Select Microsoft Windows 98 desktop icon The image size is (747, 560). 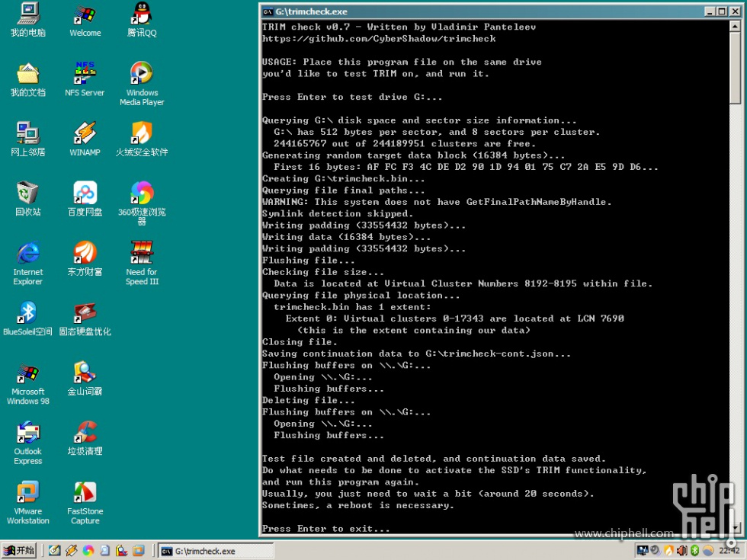(28, 382)
